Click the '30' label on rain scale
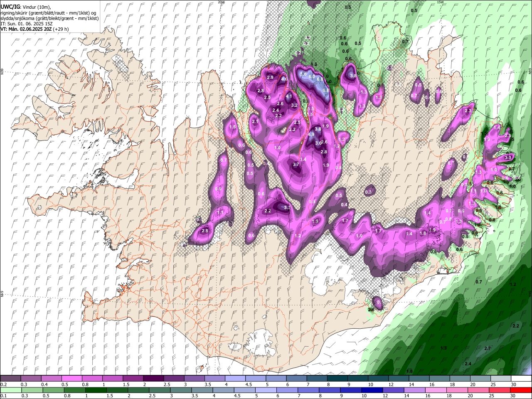This screenshot has width=532, height=399. (514, 396)
